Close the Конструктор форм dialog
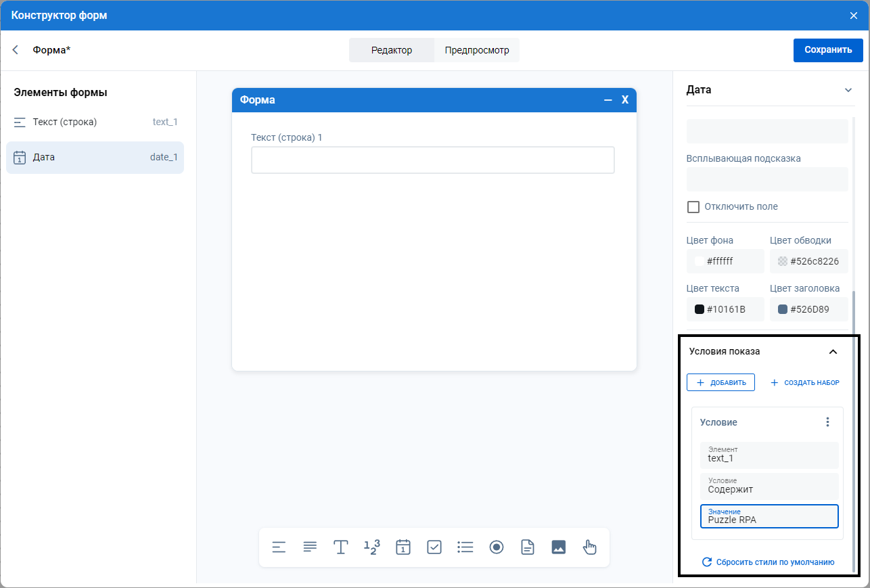870x588 pixels. tap(854, 16)
